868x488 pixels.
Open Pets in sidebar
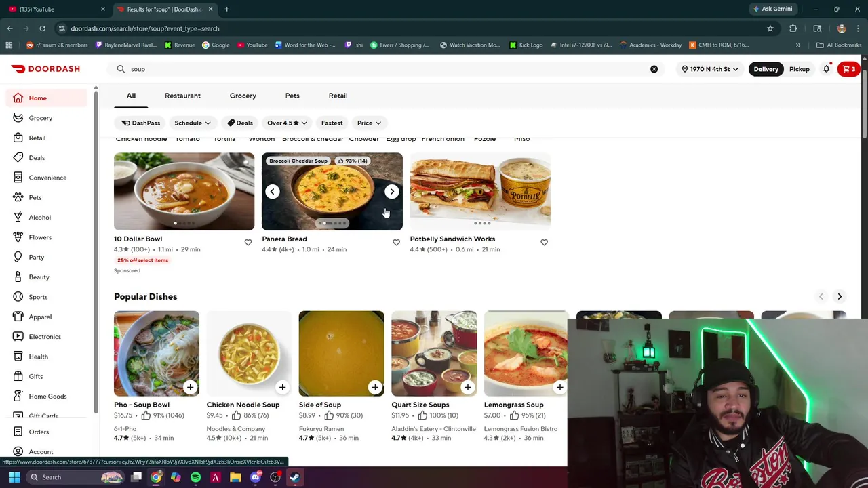[47, 197]
